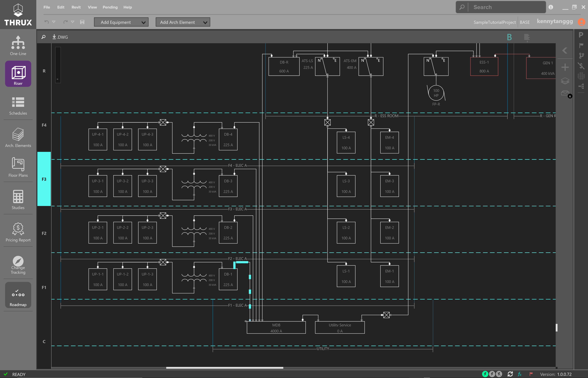
Task: Click the network tree icon in right strip
Action: pyautogui.click(x=581, y=86)
